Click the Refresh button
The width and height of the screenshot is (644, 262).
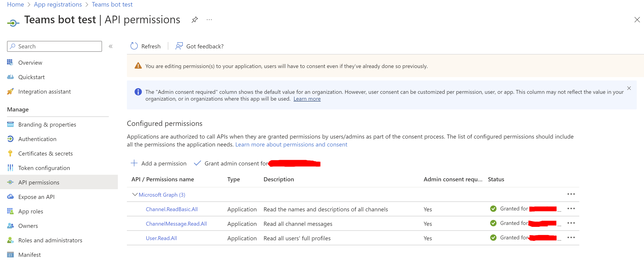[x=145, y=46]
